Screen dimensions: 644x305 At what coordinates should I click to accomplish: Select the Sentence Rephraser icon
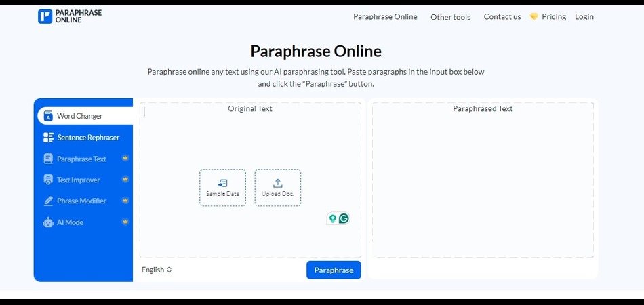(48, 138)
